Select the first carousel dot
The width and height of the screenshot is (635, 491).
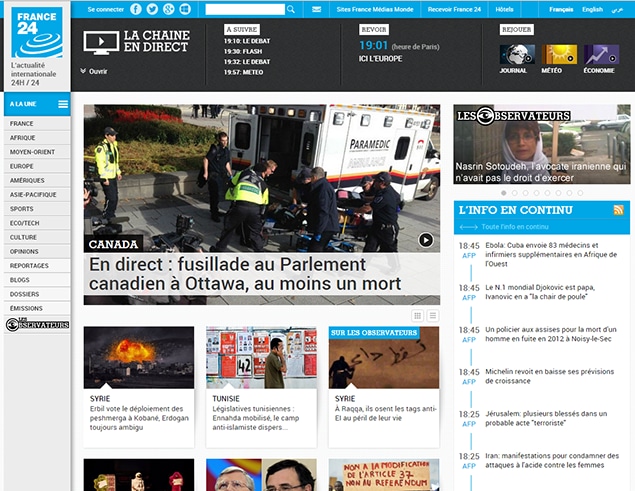coord(503,193)
